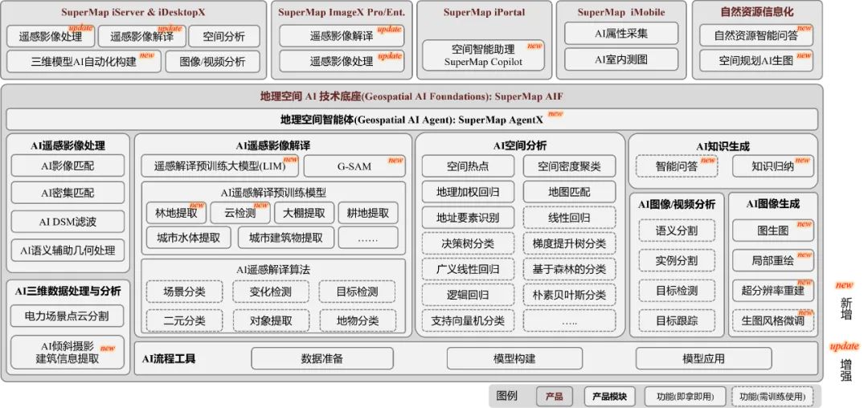Click the 产品 legend swatch
The height and width of the screenshot is (408, 868).
coord(554,396)
